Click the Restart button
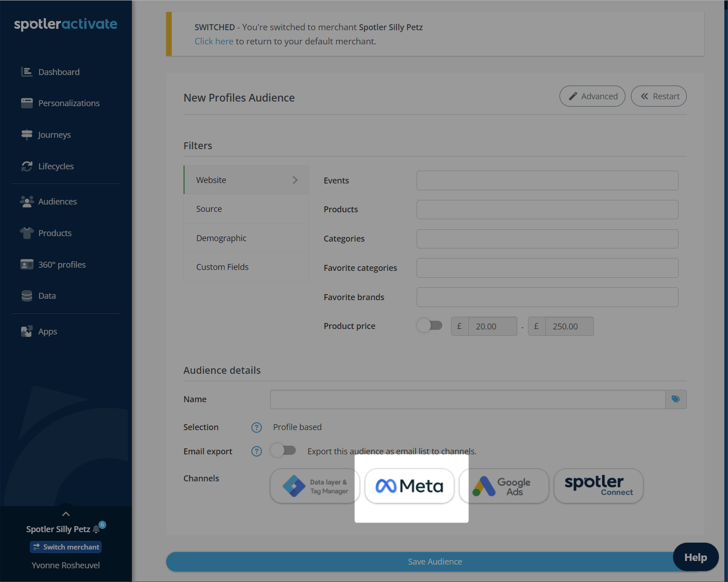The image size is (728, 582). tap(659, 96)
